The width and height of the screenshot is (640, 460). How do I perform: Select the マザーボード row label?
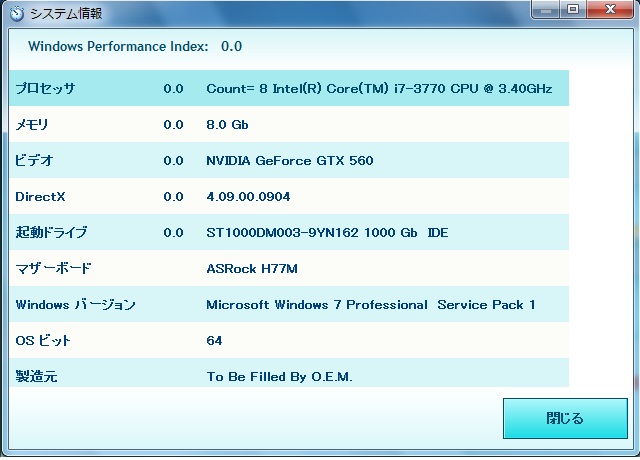click(x=53, y=268)
